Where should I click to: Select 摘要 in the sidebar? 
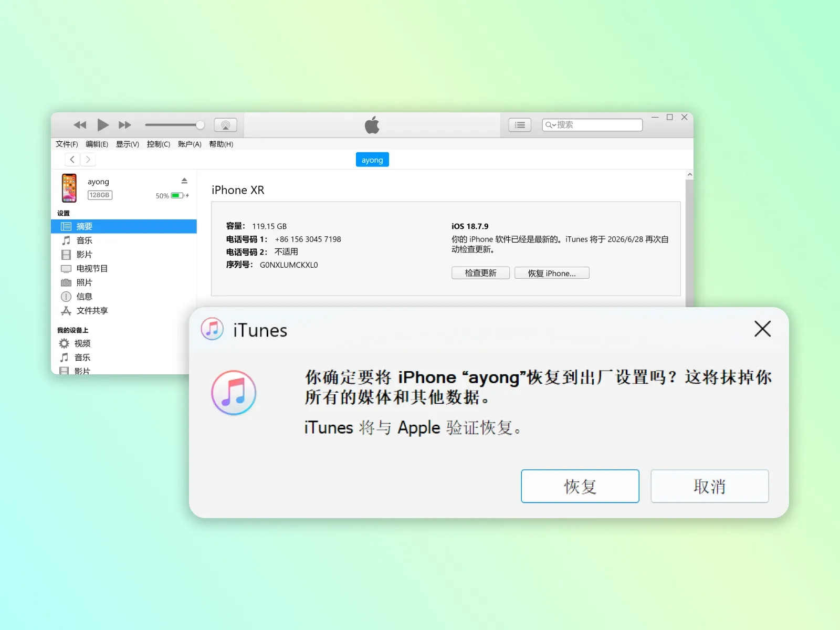[124, 226]
